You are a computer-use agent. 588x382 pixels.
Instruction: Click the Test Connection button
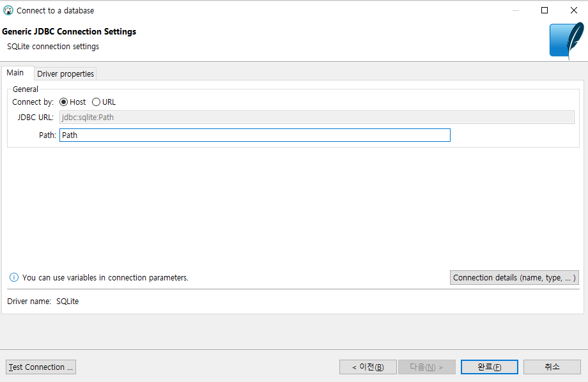(x=41, y=367)
